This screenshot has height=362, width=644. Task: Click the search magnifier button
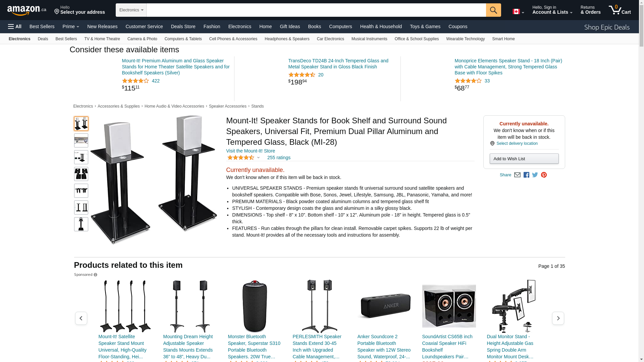click(x=493, y=10)
